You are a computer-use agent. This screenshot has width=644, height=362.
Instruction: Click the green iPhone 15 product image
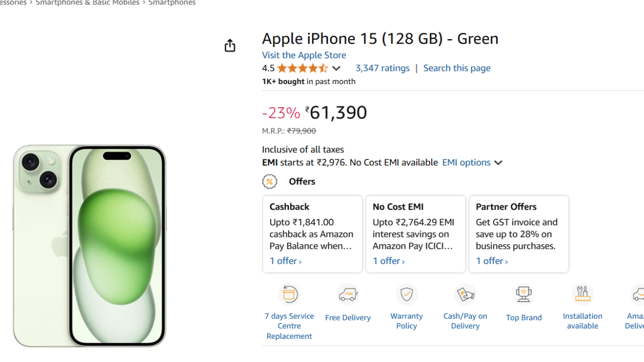(x=90, y=245)
